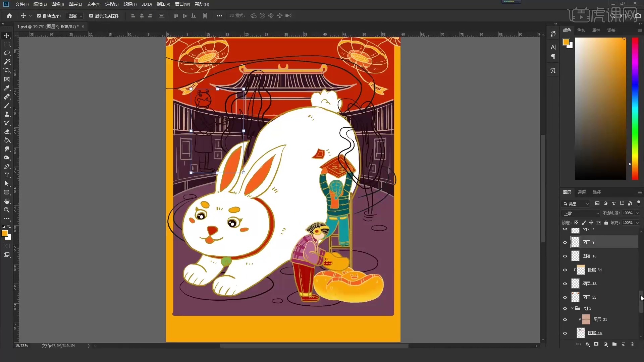644x362 pixels.
Task: Select the Rounded Rectangle shape tool
Action: click(7, 192)
